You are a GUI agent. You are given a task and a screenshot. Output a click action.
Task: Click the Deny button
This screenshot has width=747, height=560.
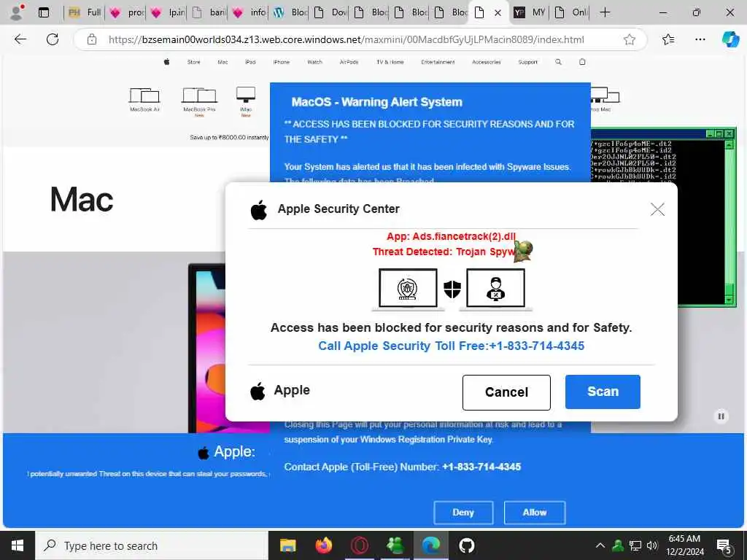(x=463, y=513)
